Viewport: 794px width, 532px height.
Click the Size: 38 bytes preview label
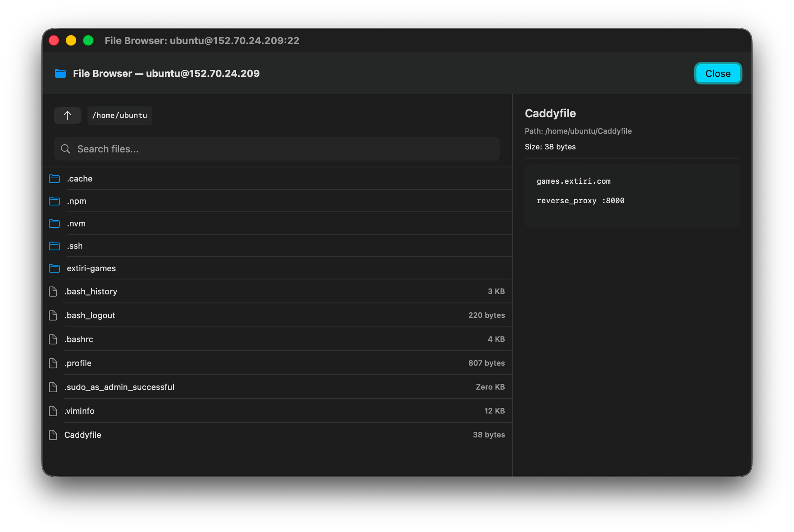550,147
